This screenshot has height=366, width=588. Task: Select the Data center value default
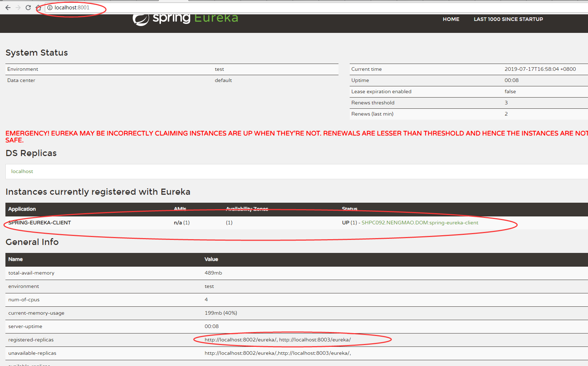(x=223, y=80)
